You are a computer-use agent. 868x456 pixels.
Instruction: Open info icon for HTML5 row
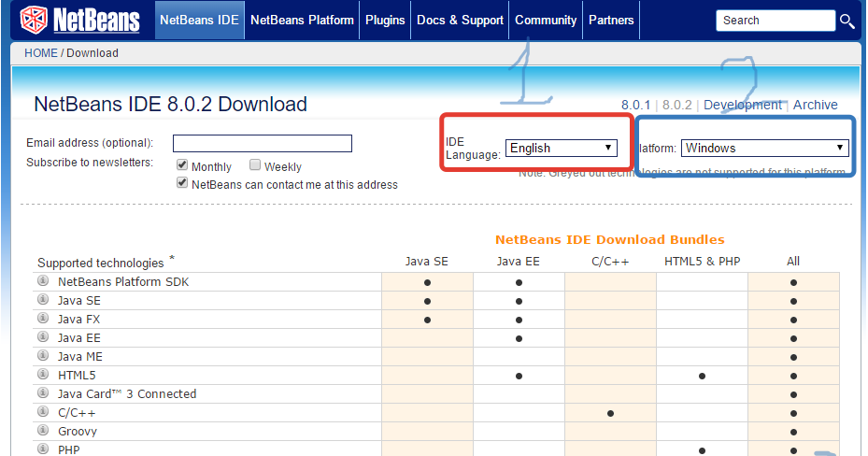(x=43, y=374)
